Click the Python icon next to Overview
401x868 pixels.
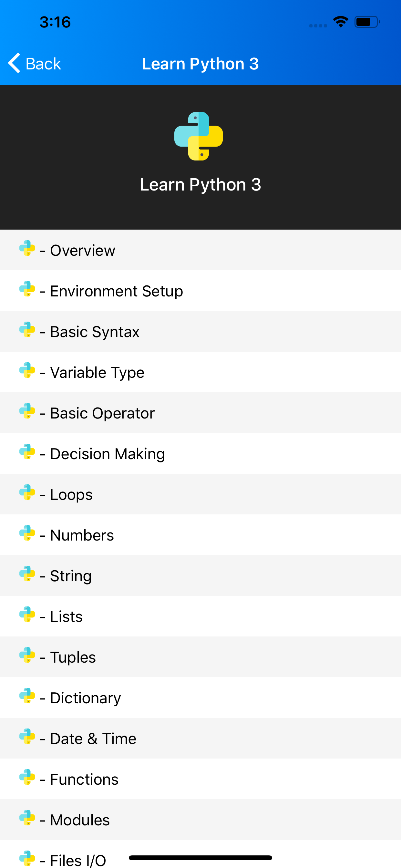coord(27,250)
